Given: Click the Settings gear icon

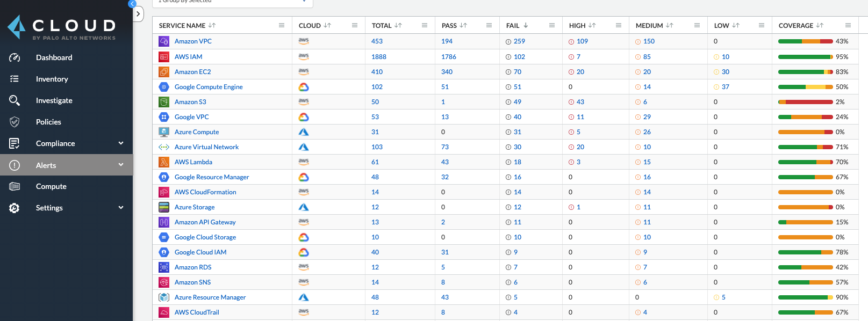Looking at the screenshot, I should click(x=15, y=208).
